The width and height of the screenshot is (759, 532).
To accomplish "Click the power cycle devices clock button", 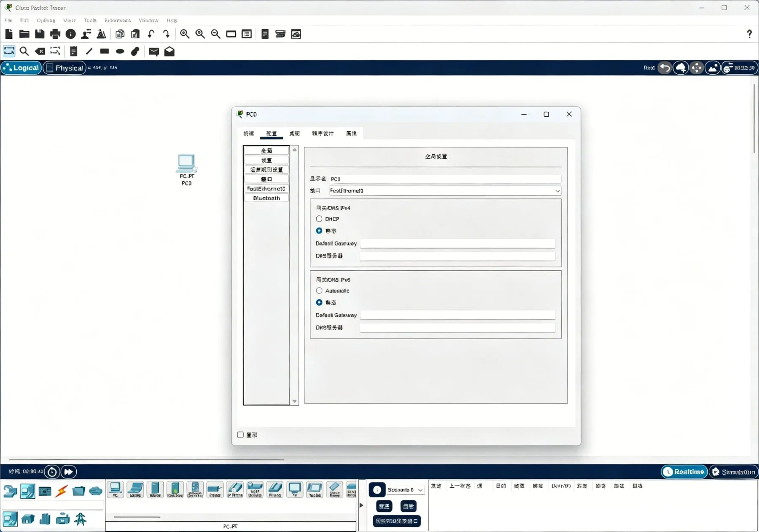I will point(52,472).
